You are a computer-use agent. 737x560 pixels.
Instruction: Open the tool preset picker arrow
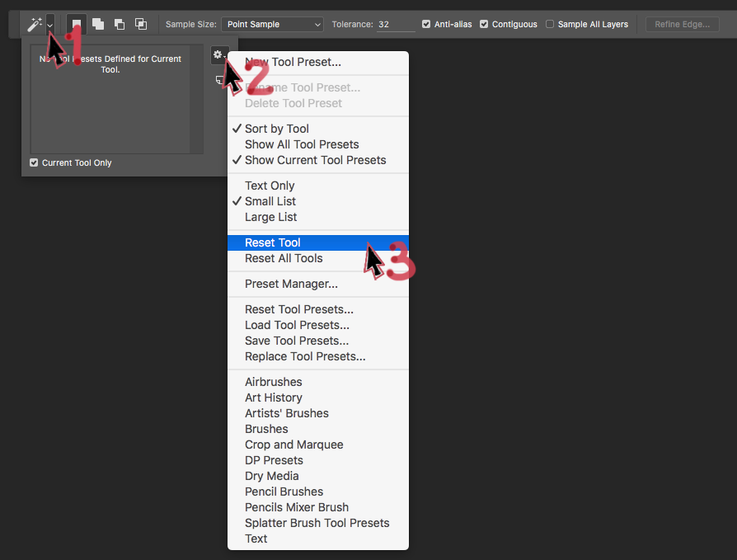point(49,25)
